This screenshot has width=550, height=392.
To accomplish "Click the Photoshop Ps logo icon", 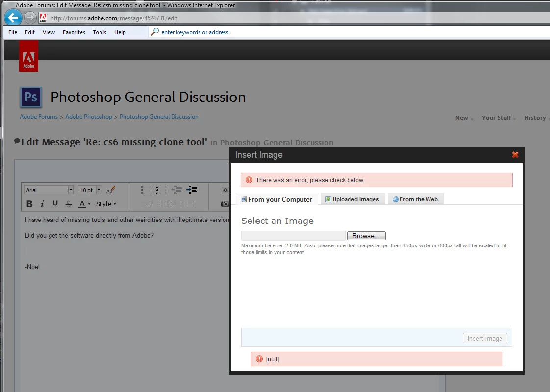I will 31,97.
